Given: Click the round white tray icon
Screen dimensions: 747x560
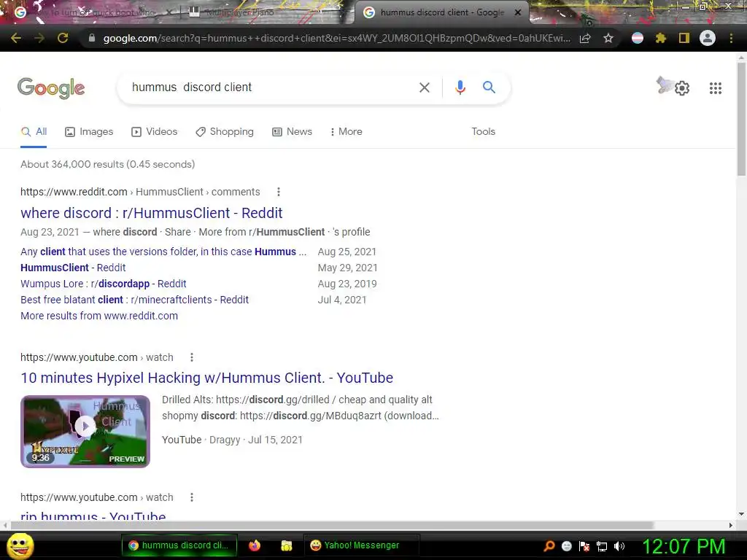Looking at the screenshot, I should click(567, 546).
